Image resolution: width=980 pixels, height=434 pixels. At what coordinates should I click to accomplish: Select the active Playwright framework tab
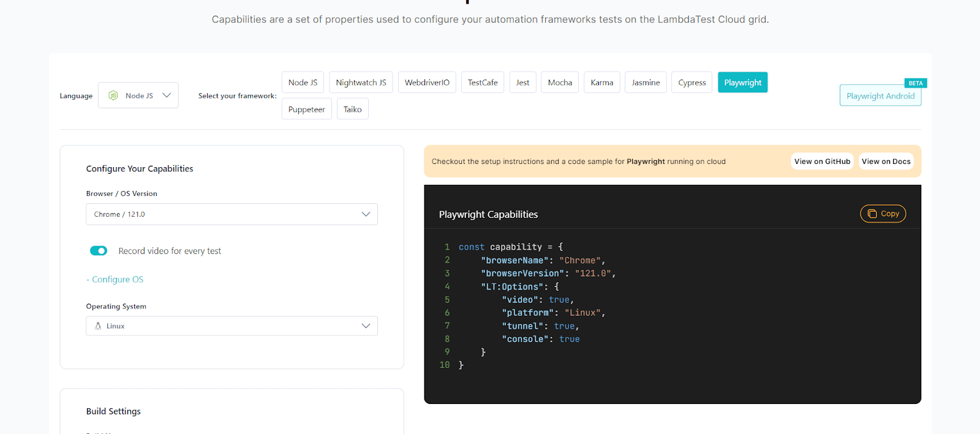click(743, 83)
